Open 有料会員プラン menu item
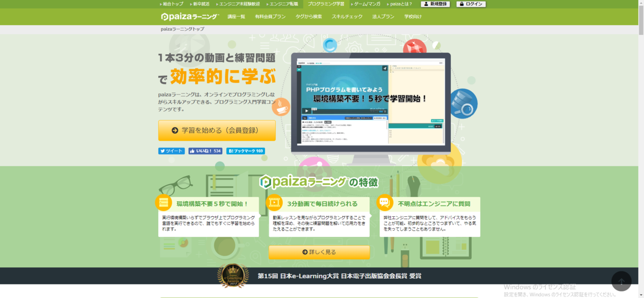 pyautogui.click(x=270, y=17)
